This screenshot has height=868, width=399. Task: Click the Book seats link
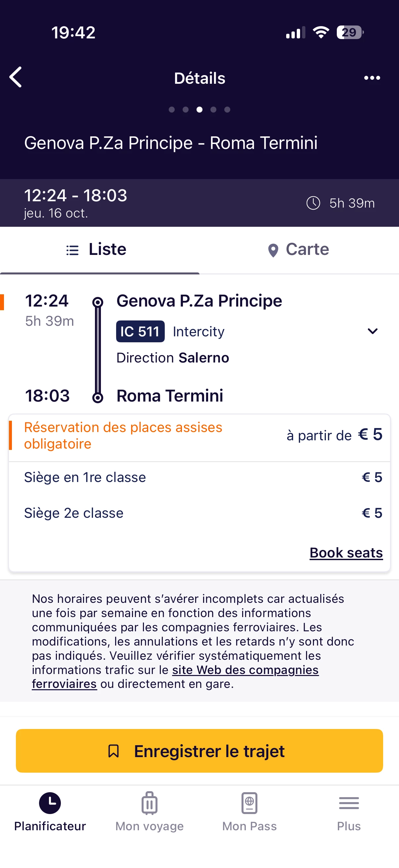(x=346, y=553)
